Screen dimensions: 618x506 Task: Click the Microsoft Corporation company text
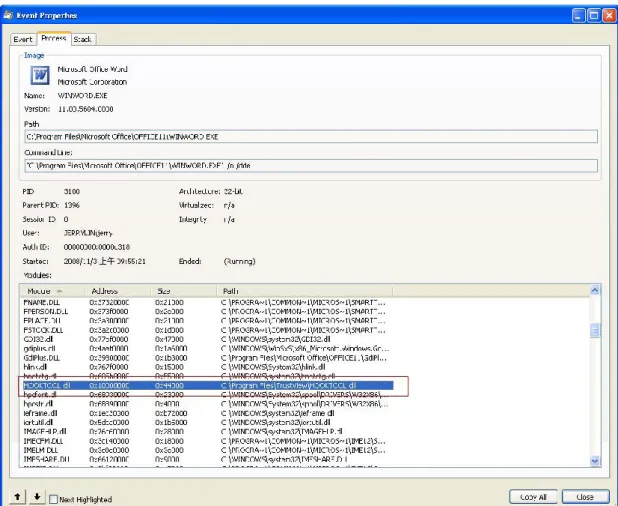pyautogui.click(x=92, y=82)
